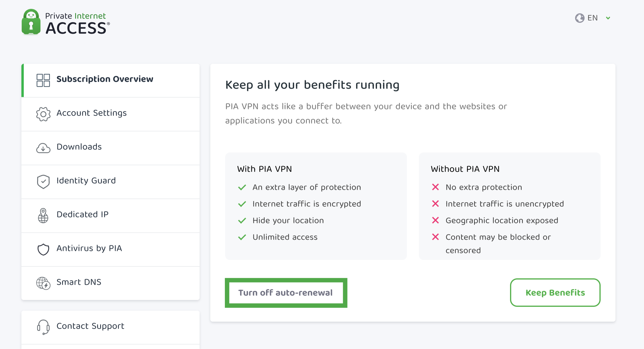This screenshot has height=349, width=644.
Task: Click the Antivirus by PIA shield icon
Action: tap(43, 249)
